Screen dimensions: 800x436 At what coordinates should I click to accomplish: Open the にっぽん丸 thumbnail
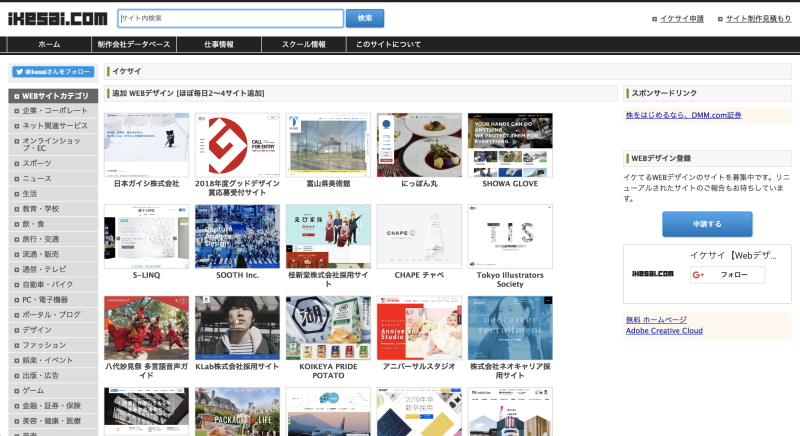[419, 145]
